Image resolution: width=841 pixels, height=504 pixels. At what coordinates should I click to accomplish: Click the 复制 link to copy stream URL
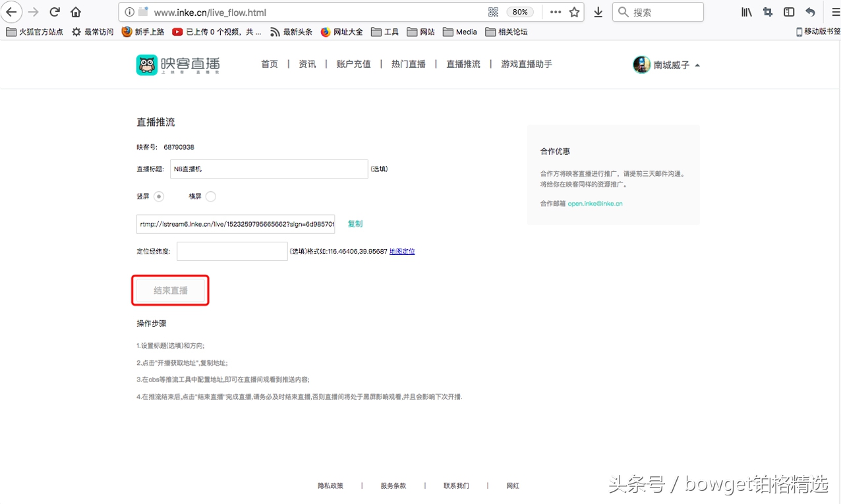click(x=355, y=223)
